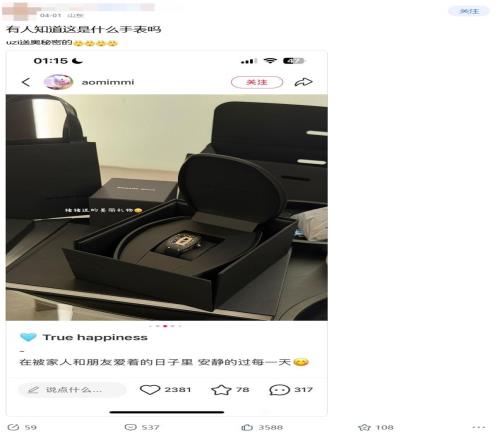The image size is (500, 440).
Task: Select the image carousel page dots
Action: point(165,326)
